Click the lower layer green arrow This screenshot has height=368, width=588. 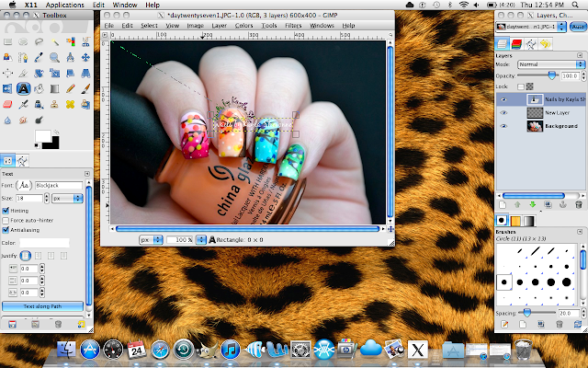click(x=533, y=205)
